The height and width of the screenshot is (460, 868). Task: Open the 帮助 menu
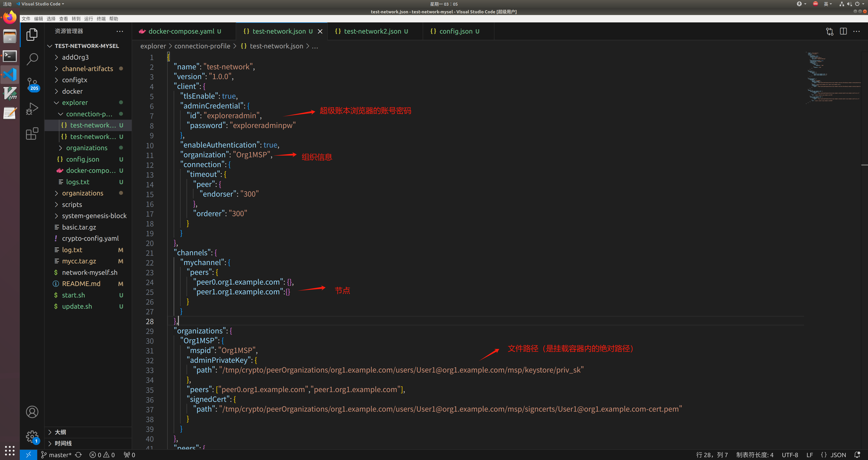[114, 19]
